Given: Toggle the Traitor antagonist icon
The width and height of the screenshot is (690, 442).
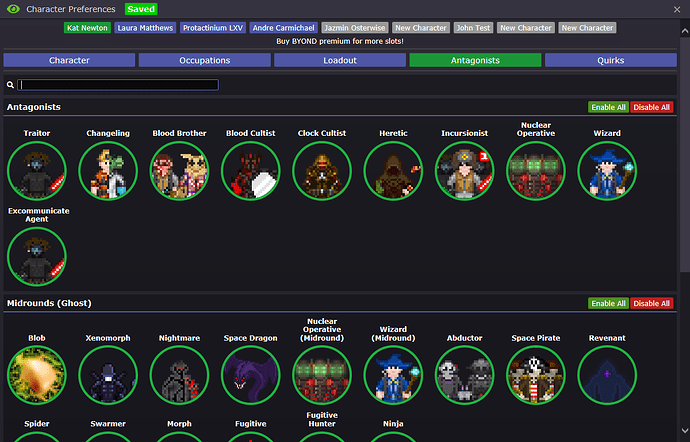Looking at the screenshot, I should coord(37,171).
